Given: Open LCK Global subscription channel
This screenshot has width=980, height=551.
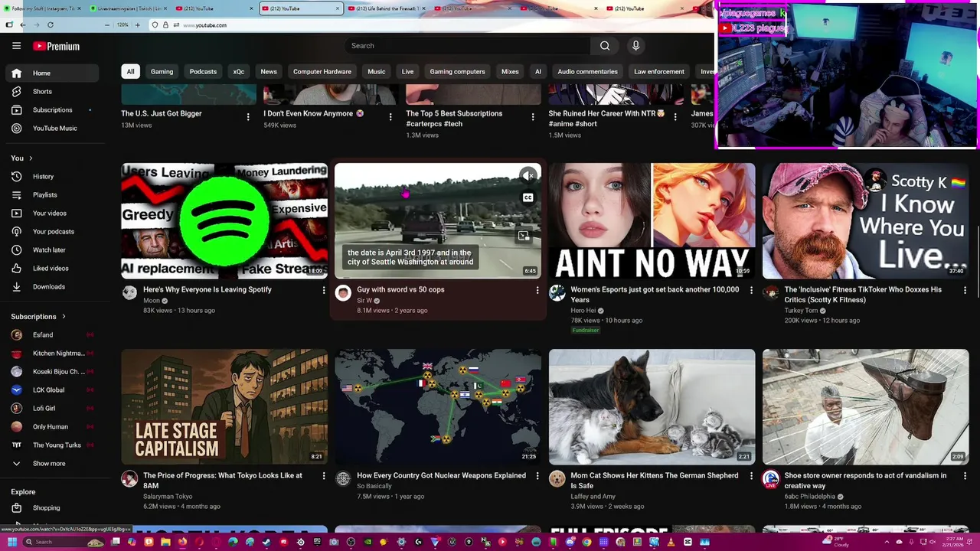Looking at the screenshot, I should 51,390.
